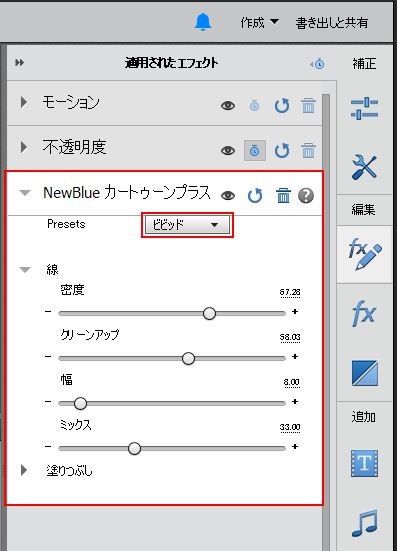Increase ミックス with plus button

(x=295, y=446)
